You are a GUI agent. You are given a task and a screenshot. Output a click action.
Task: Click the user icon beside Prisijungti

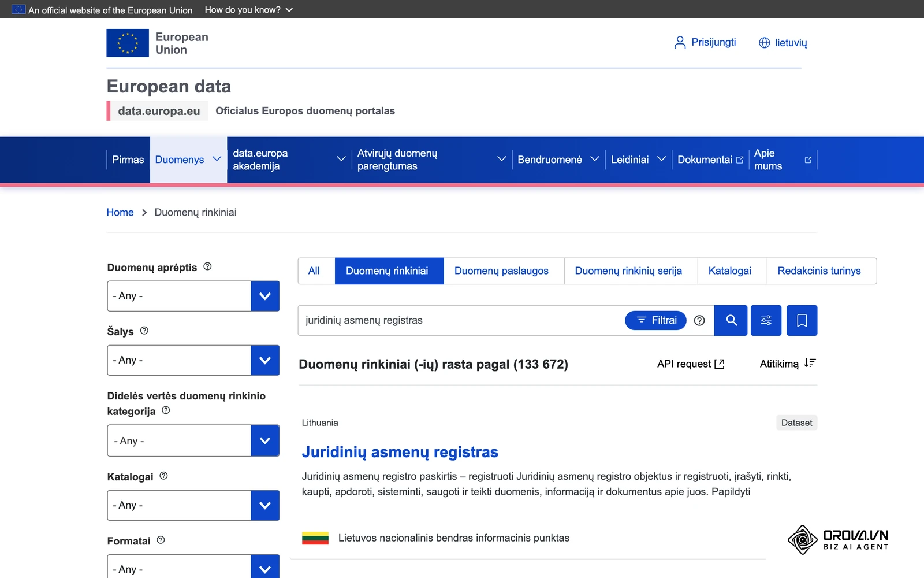(x=680, y=42)
